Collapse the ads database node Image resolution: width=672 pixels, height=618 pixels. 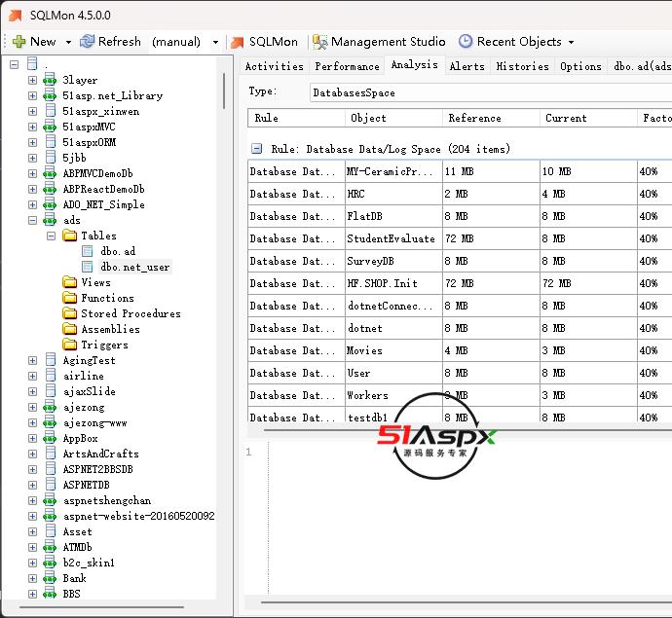tap(32, 220)
